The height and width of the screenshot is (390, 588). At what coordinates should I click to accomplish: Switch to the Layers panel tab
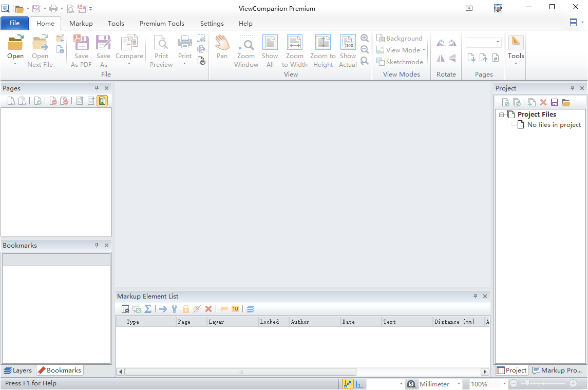point(18,370)
